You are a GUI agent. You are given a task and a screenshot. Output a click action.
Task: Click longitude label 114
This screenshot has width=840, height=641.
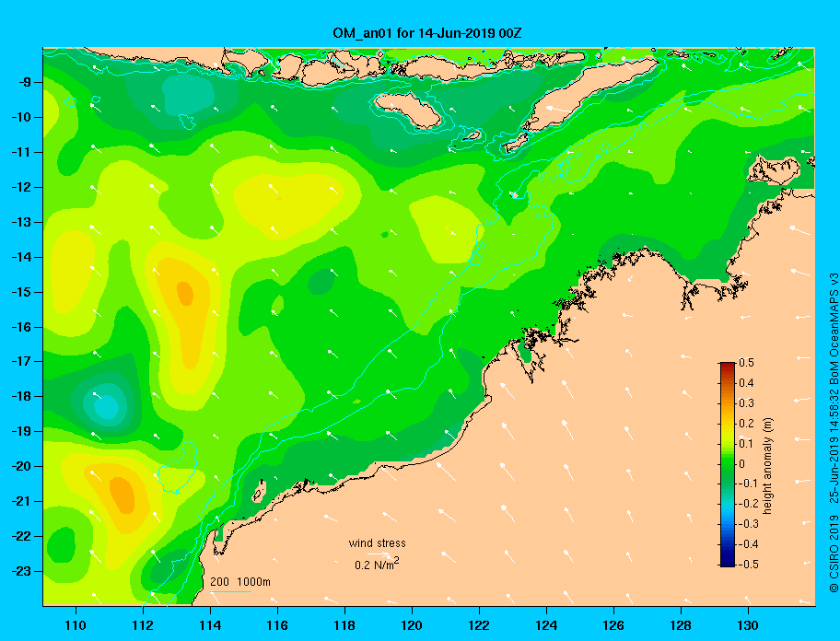point(210,625)
